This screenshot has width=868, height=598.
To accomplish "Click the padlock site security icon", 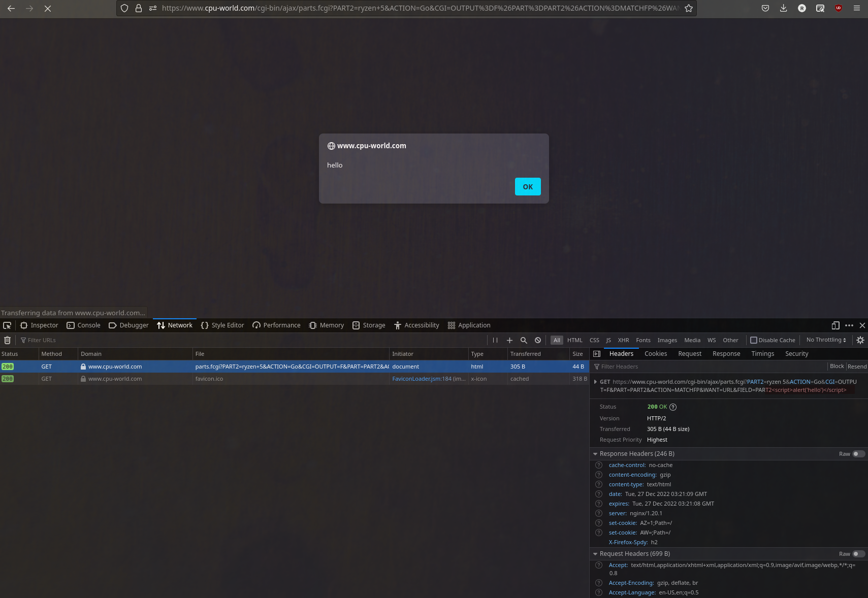I will (x=138, y=8).
